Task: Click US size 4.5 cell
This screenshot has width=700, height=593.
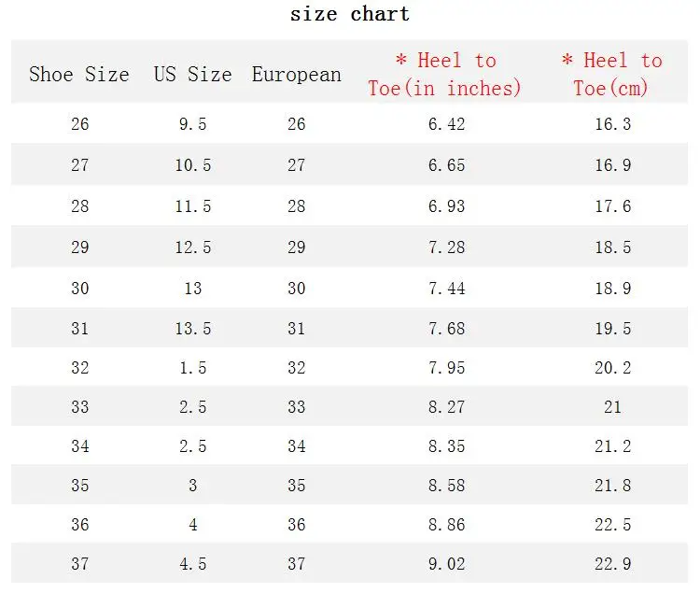Action: [192, 564]
